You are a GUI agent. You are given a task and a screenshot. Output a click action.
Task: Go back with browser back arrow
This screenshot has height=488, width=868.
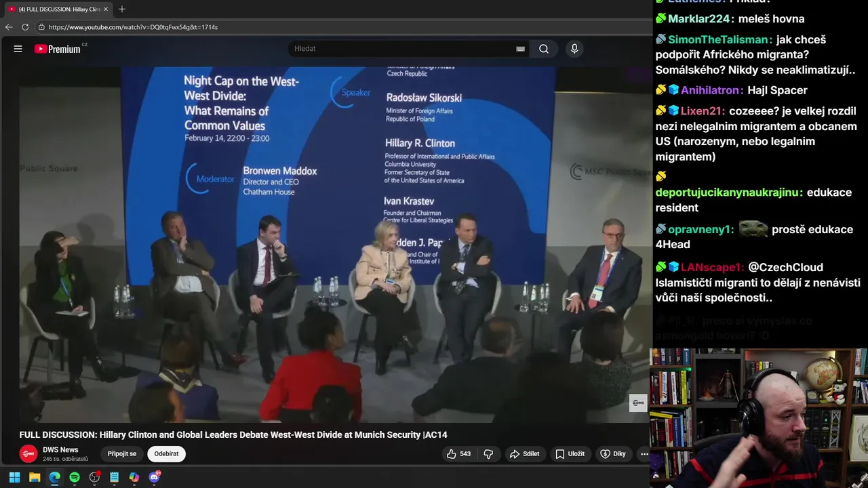click(x=9, y=27)
